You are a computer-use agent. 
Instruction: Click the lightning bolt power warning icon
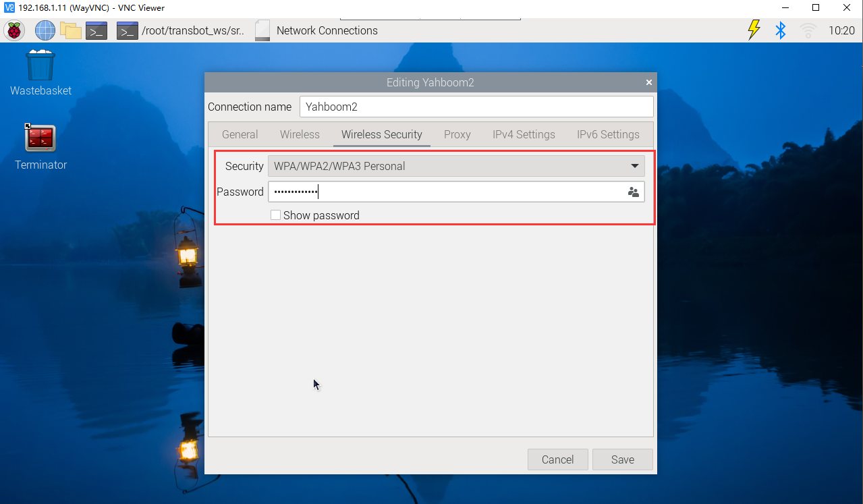coord(754,30)
